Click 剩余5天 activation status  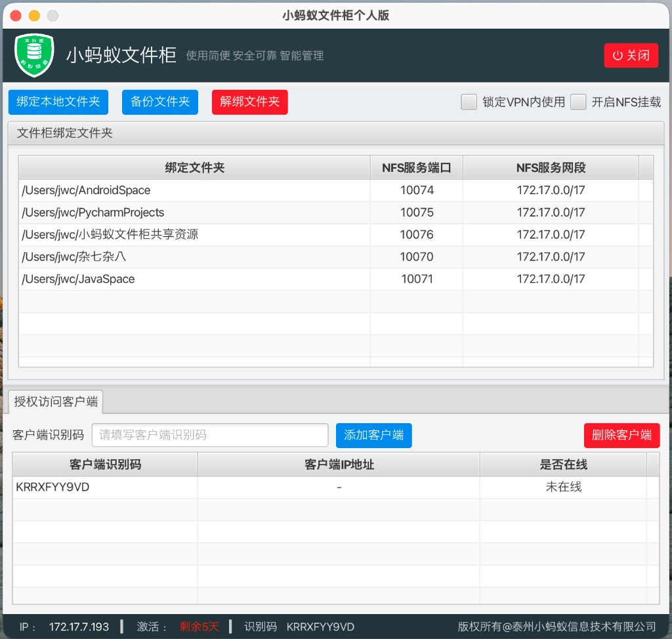pos(199,627)
